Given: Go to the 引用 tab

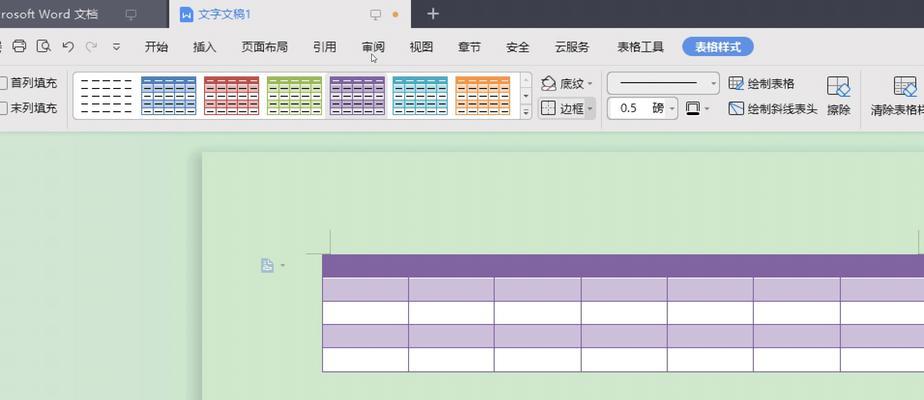Looking at the screenshot, I should (325, 47).
